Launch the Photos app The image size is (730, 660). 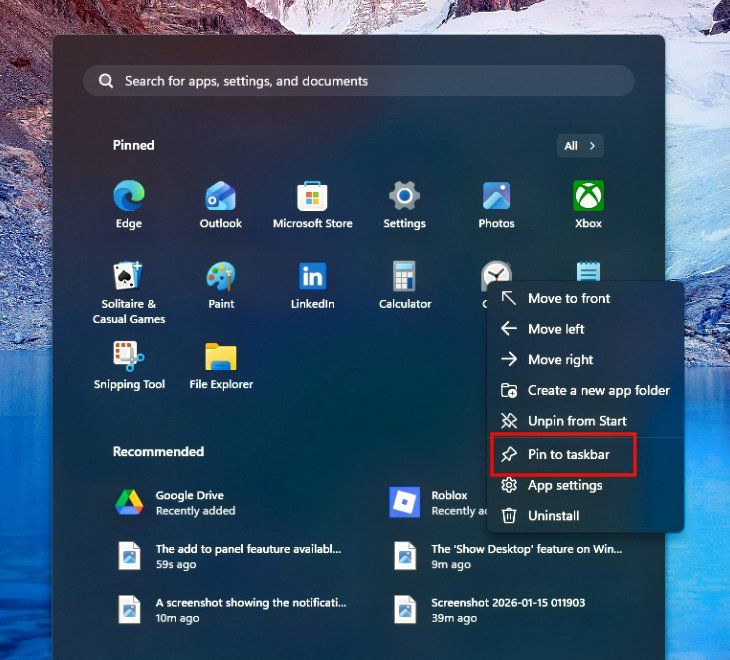coord(496,205)
